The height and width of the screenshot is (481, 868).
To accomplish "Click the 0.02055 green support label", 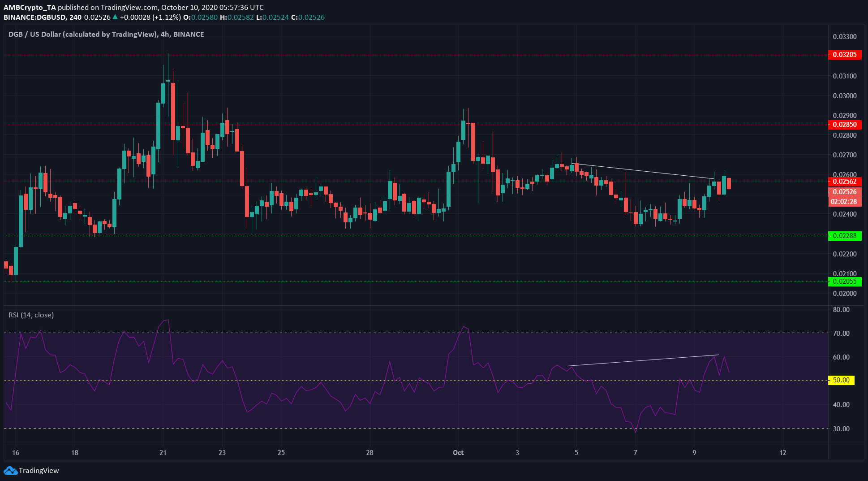I will 845,282.
